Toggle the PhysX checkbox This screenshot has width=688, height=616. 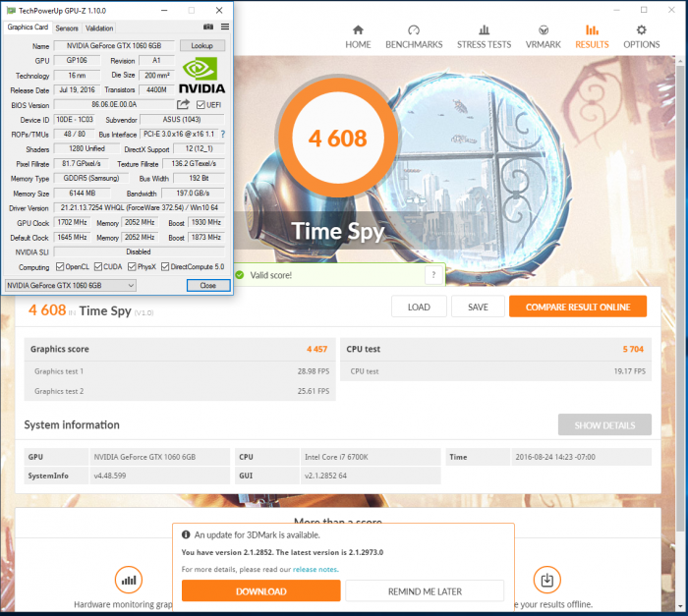click(132, 267)
